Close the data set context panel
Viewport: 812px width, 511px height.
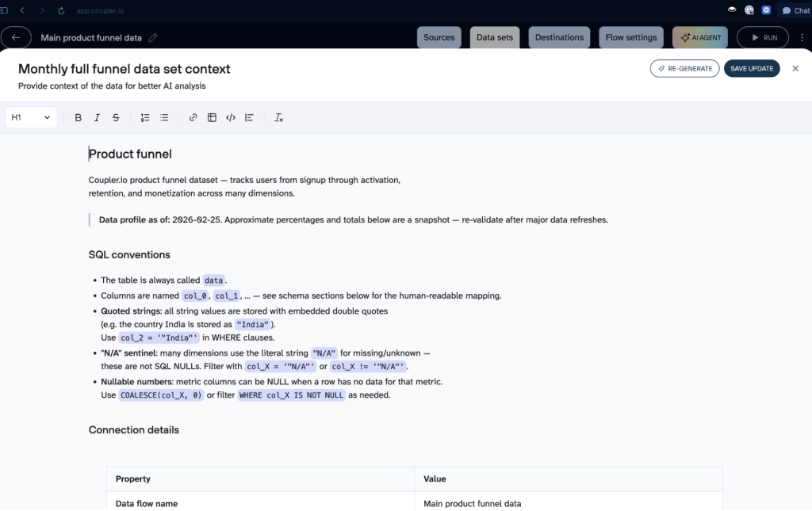[x=795, y=68]
